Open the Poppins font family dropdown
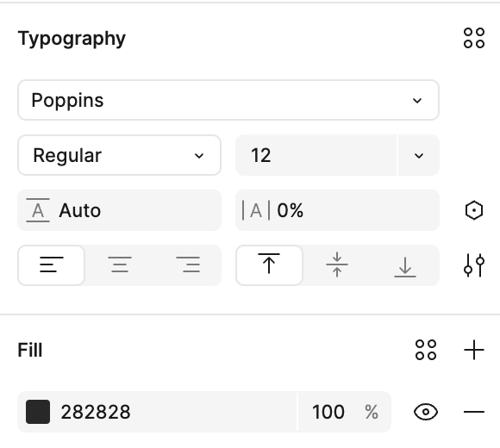500x448 pixels. click(228, 100)
